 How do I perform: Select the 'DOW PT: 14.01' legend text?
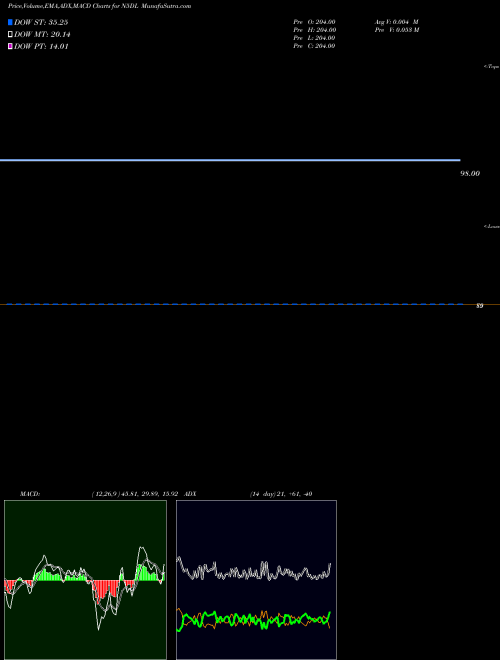click(41, 46)
